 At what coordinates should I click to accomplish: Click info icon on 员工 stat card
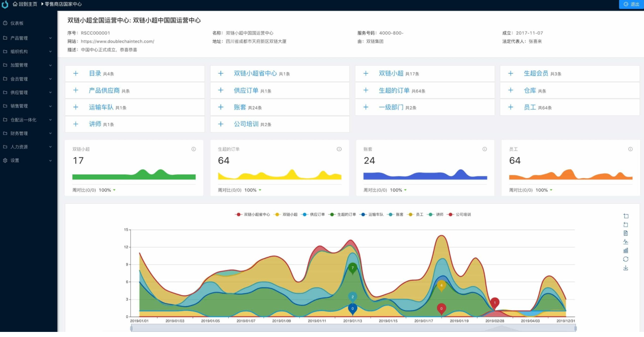(630, 149)
